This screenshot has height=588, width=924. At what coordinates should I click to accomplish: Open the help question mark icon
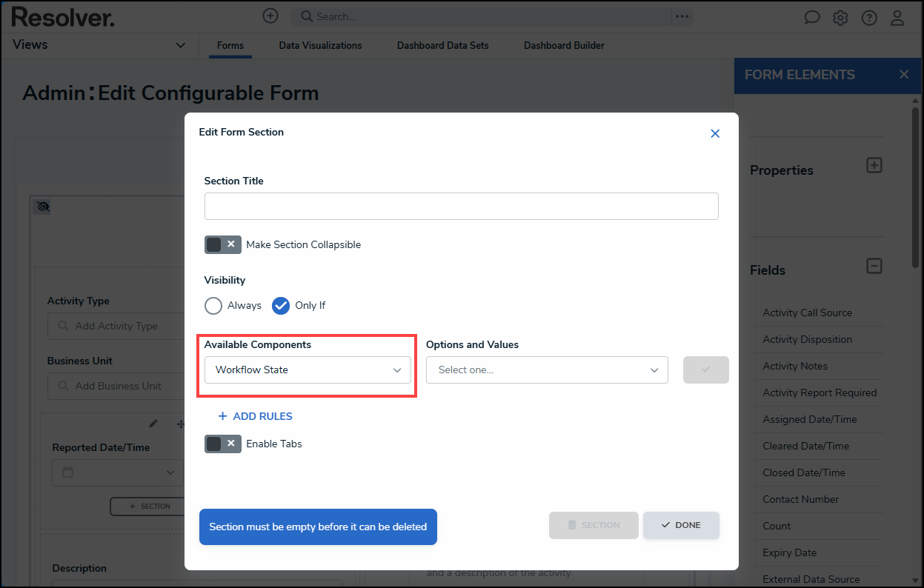(x=868, y=16)
